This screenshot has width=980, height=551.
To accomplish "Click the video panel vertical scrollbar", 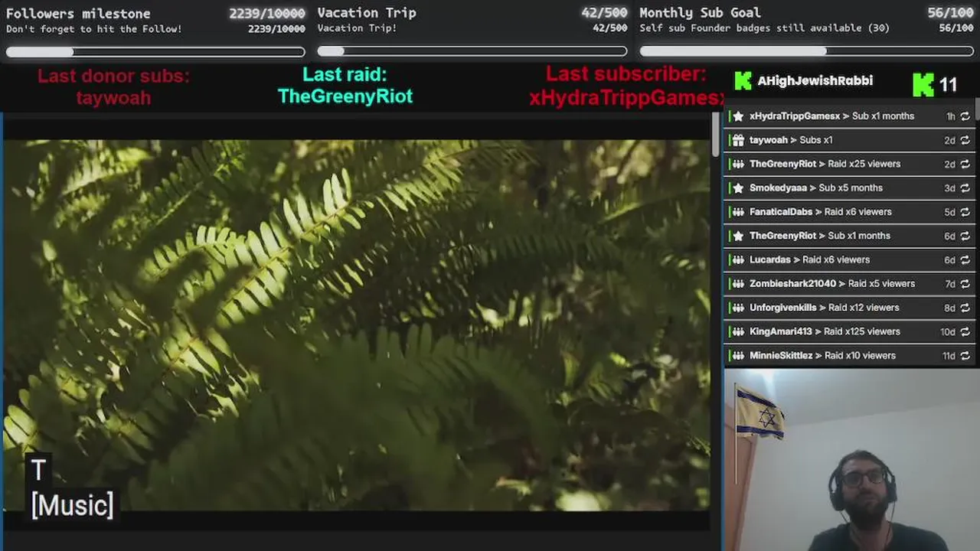I will pyautogui.click(x=716, y=135).
